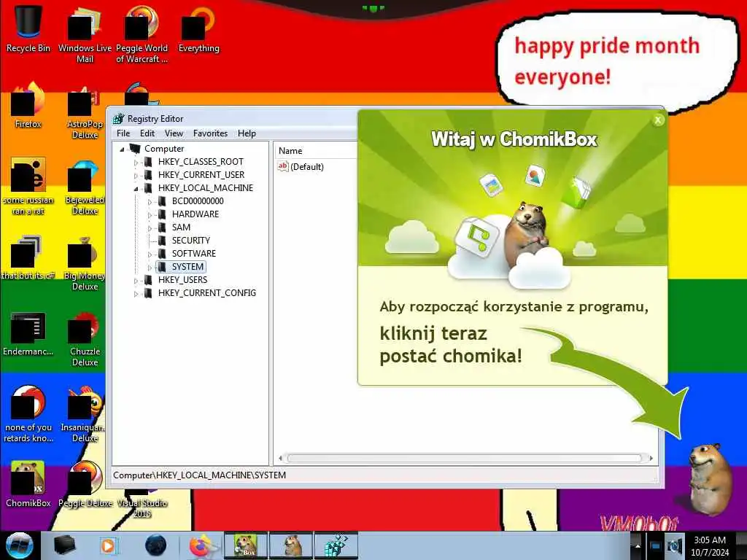
Task: Select the Endermanc... desktop icon
Action: tap(28, 333)
